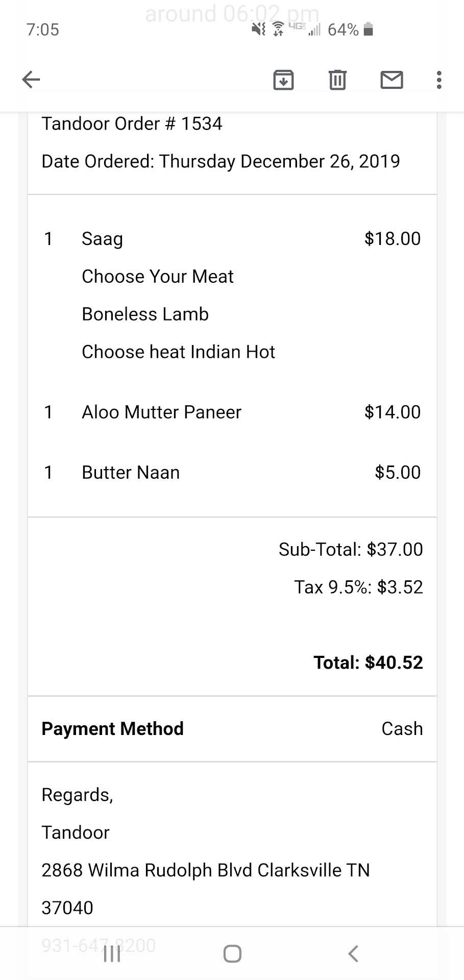Tap the Tandoor Order # 1534 heading
Viewport: 464px width, 980px height.
coord(132,124)
